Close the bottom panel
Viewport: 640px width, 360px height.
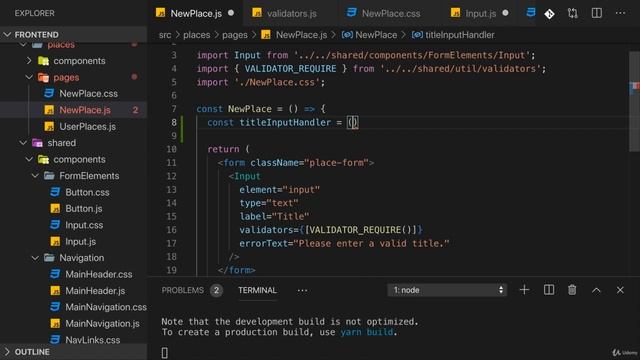(x=620, y=290)
